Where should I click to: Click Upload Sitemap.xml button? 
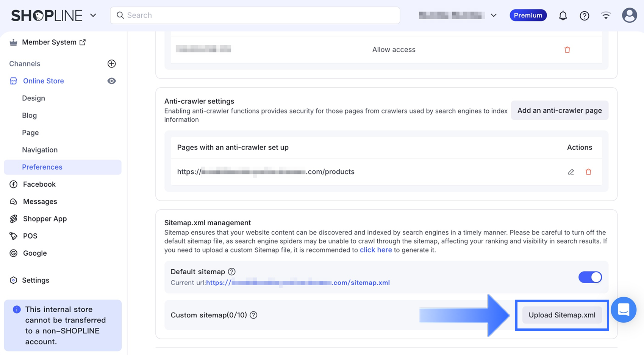pos(562,315)
